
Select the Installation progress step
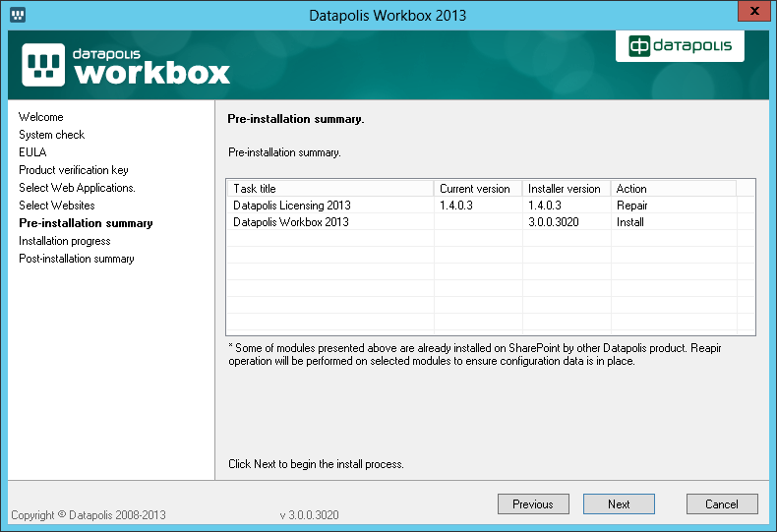coord(64,241)
